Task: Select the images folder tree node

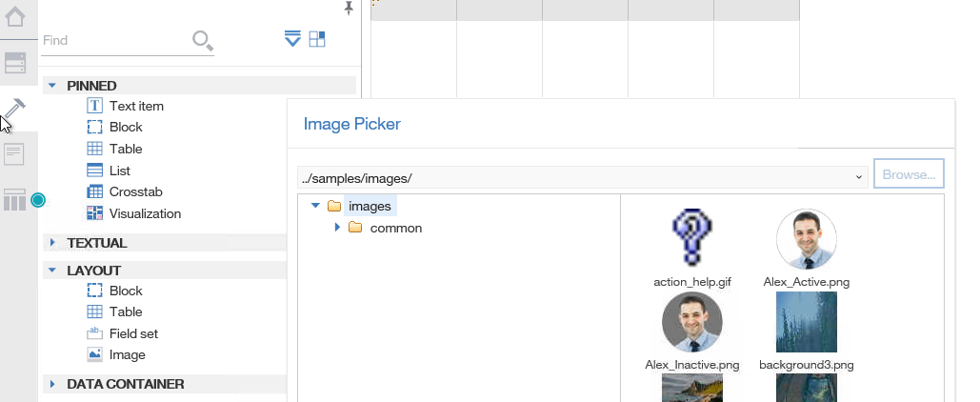Action: pyautogui.click(x=370, y=207)
